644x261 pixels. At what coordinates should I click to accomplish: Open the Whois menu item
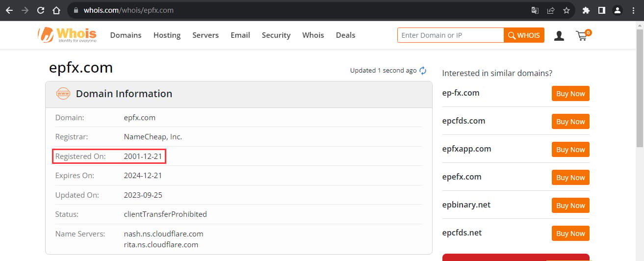click(313, 35)
